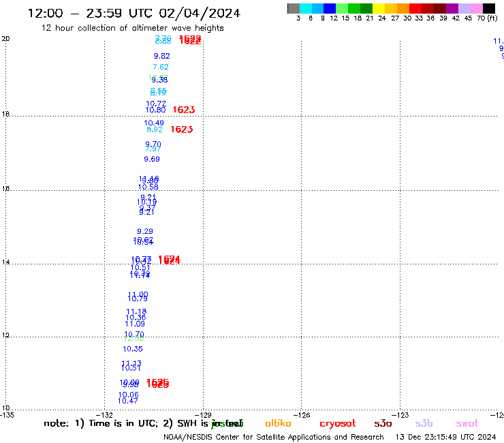Click the longitude axis label -126
This screenshot has height=443, width=504.
(303, 415)
